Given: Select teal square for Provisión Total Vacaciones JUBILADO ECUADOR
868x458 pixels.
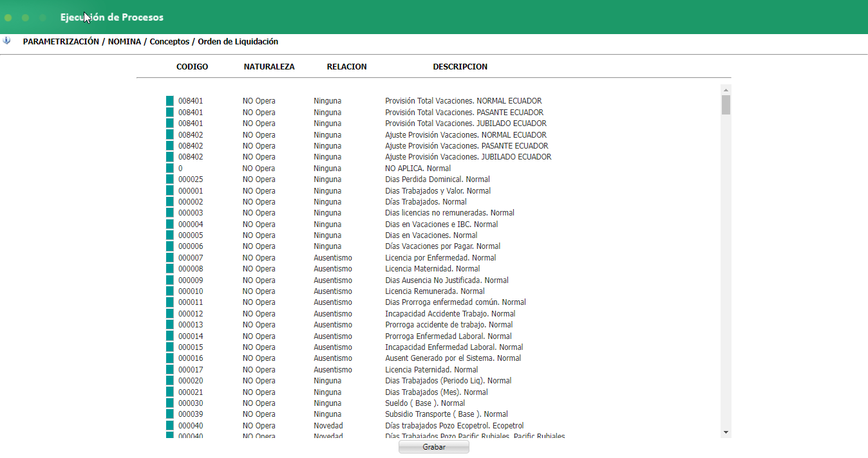Looking at the screenshot, I should 170,124.
